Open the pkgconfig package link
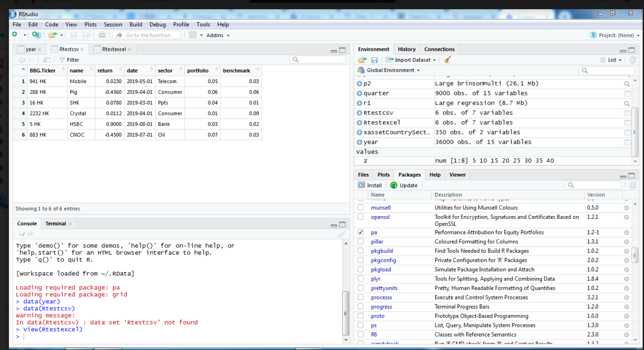644x350 pixels. tap(383, 260)
